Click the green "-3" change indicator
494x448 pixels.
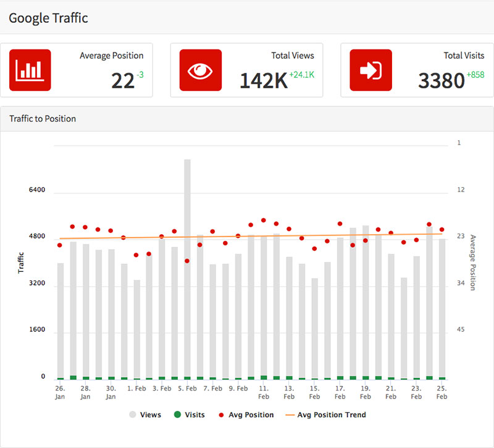[140, 75]
